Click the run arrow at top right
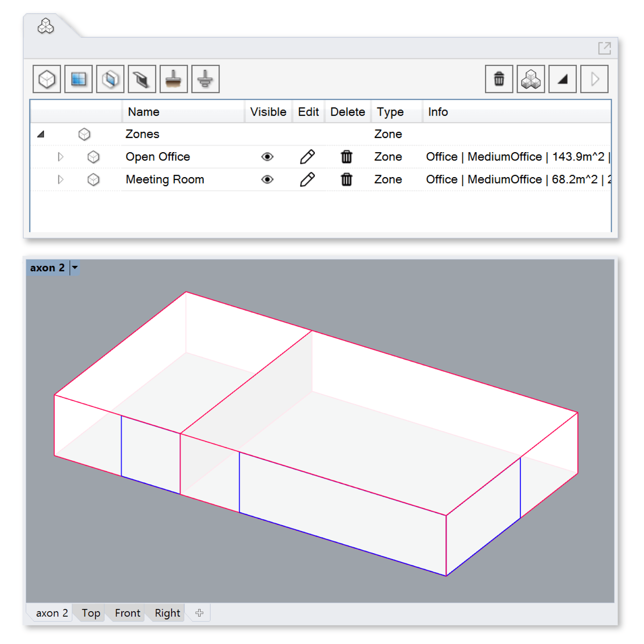Image resolution: width=644 pixels, height=644 pixels. (594, 79)
